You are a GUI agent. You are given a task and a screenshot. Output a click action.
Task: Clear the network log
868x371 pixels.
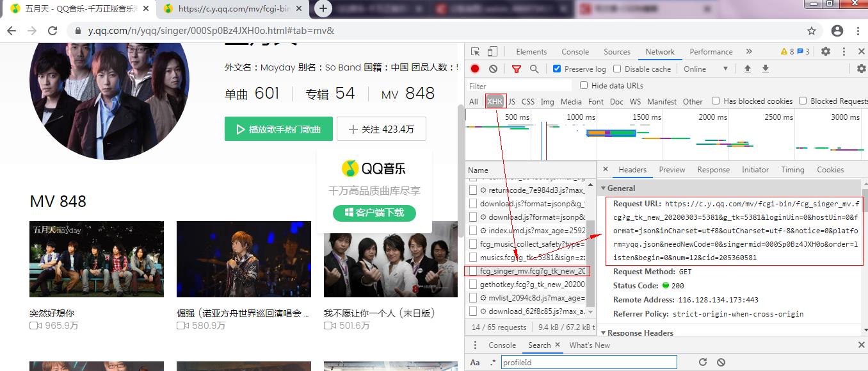tap(493, 69)
